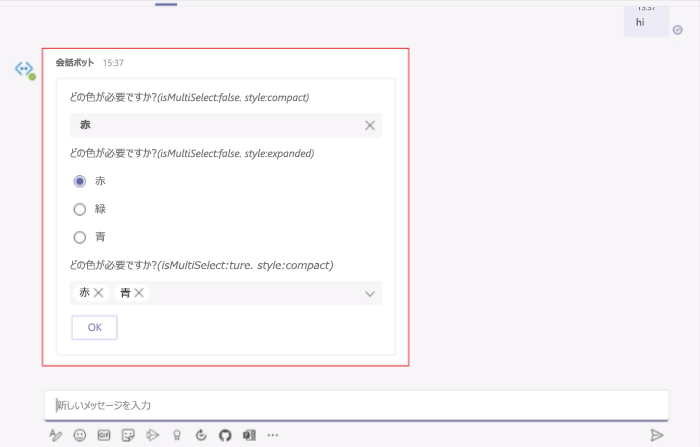Open the Praise badge app

pos(177,435)
